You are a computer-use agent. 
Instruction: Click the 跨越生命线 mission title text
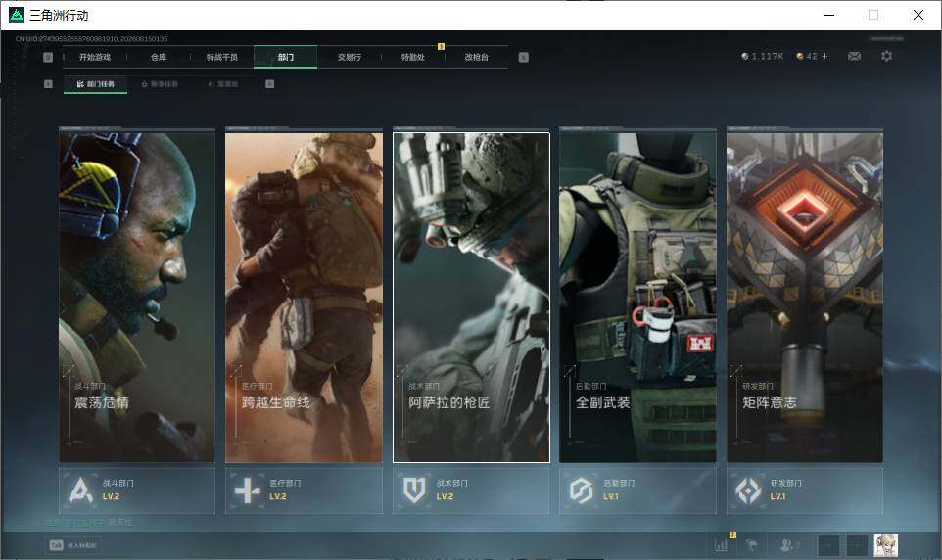click(x=276, y=402)
